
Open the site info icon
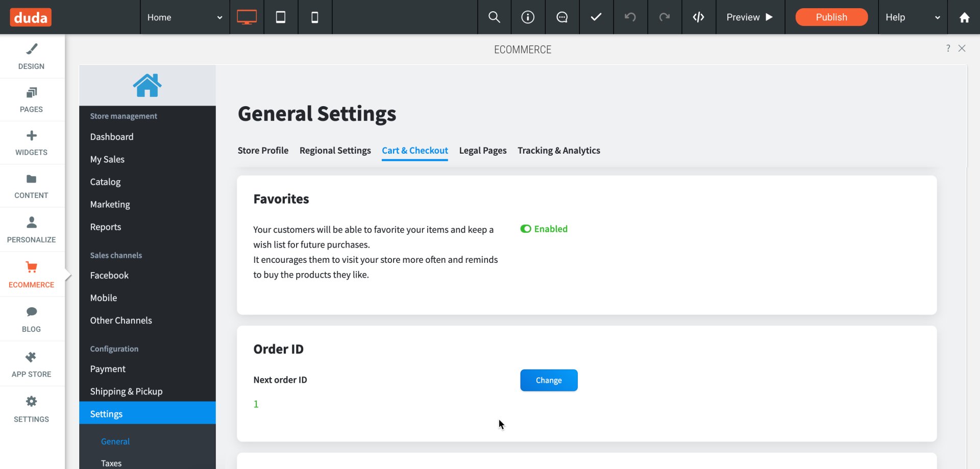(x=528, y=17)
